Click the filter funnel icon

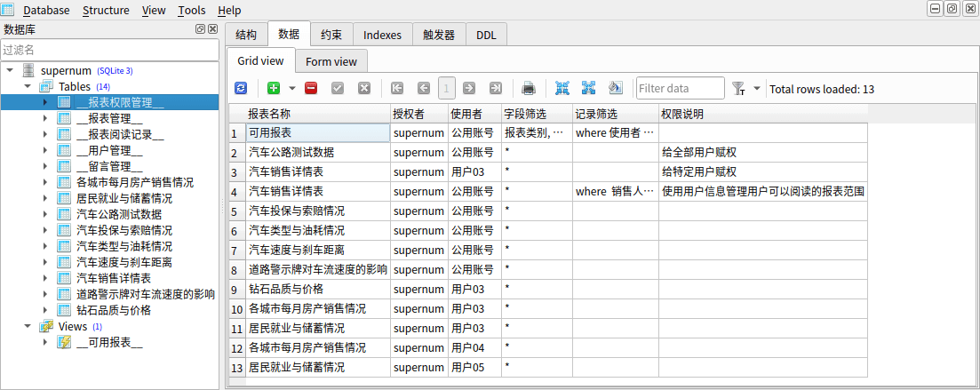(x=738, y=88)
